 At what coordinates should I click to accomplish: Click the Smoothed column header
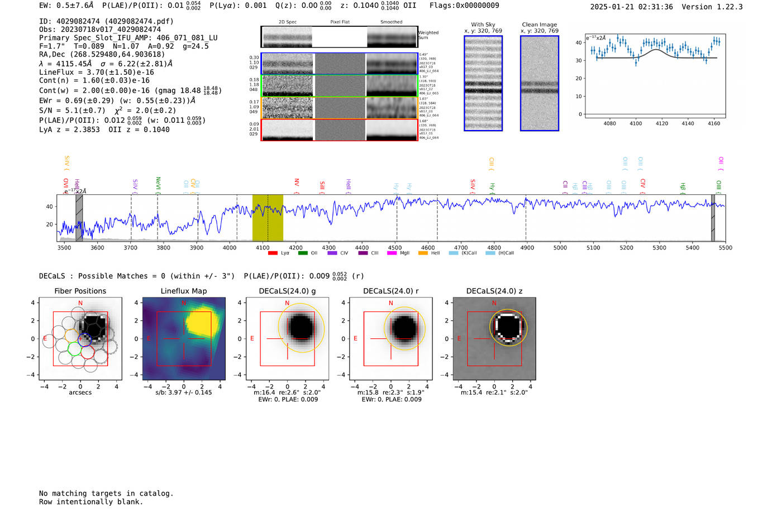coord(391,22)
